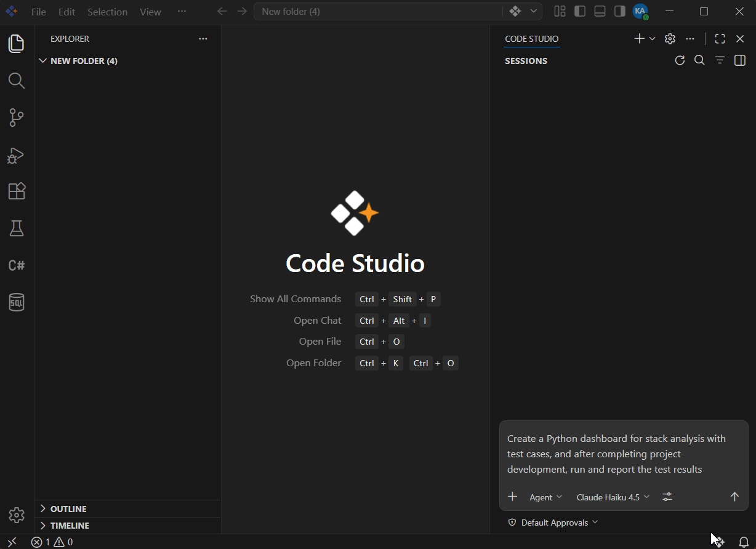
Task: Open the Agent mode dropdown
Action: 545,497
